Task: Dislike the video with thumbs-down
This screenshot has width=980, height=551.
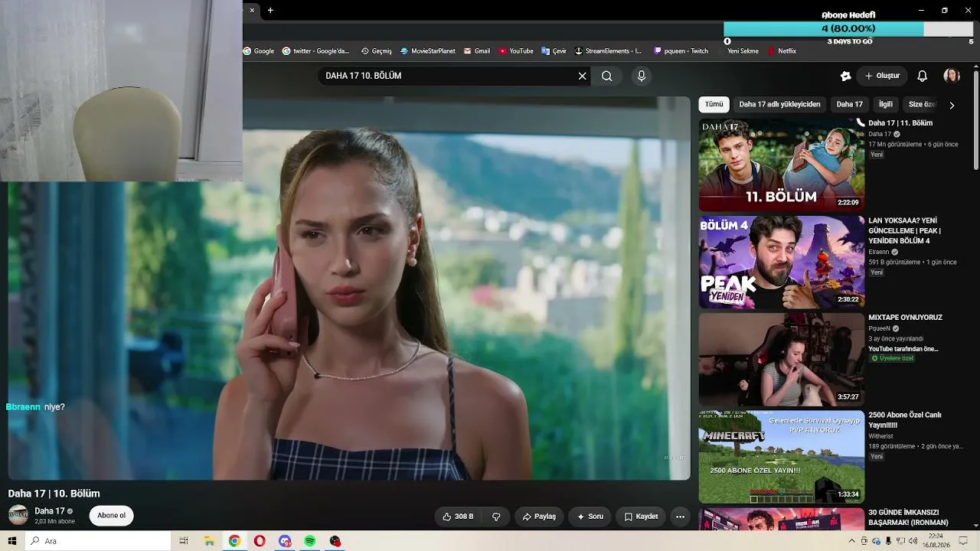Action: pos(496,517)
